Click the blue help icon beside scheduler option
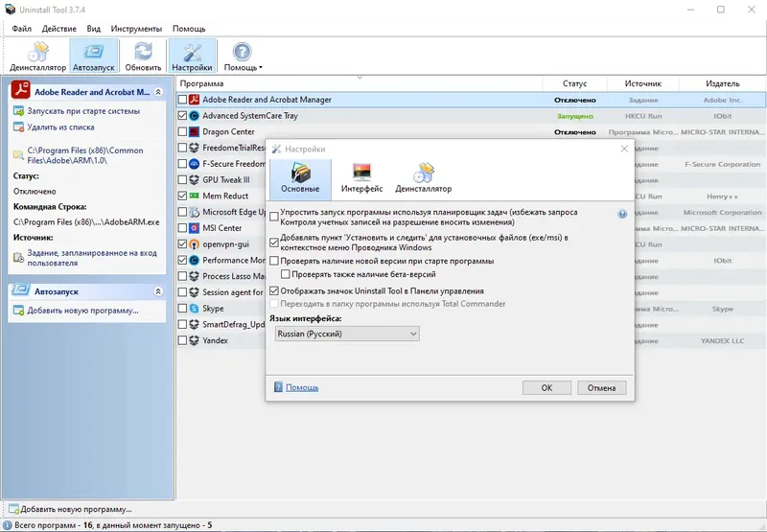The width and height of the screenshot is (767, 532). 622,214
